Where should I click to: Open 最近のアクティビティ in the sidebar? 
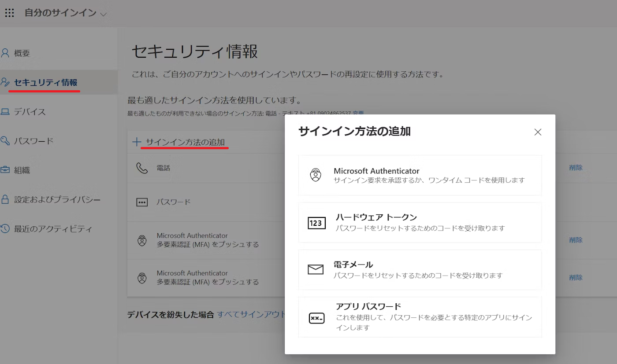point(53,229)
